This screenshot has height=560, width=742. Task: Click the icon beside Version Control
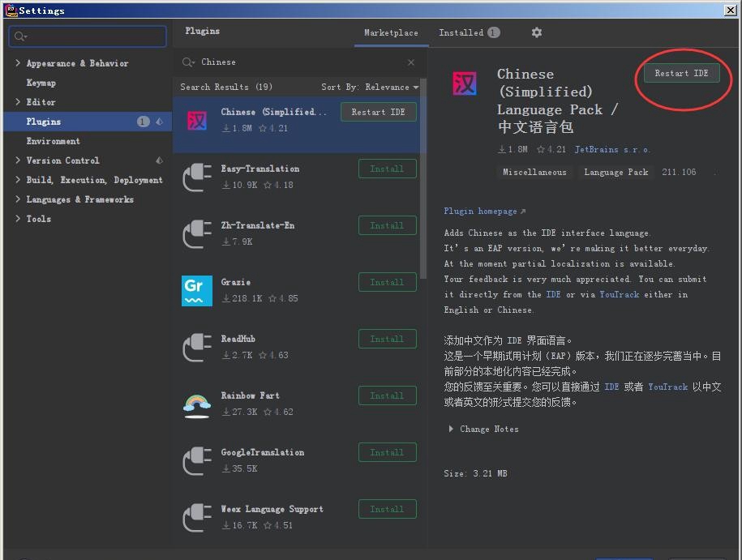coord(160,160)
